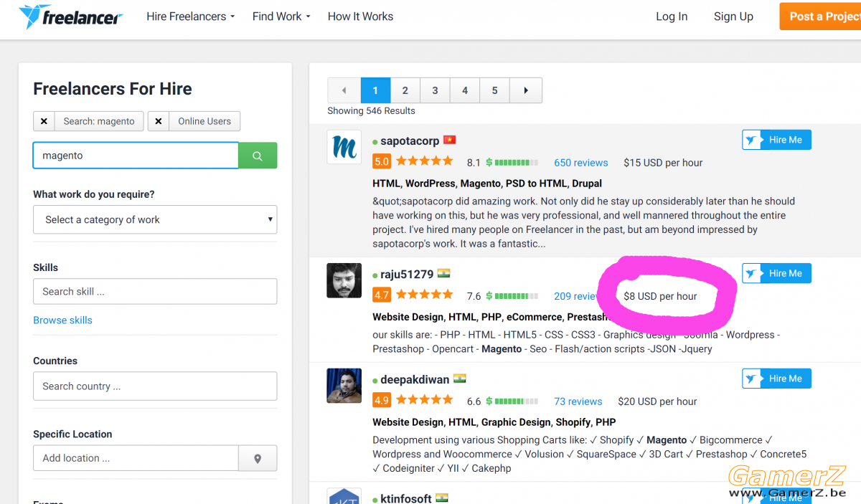Open the sapotacorp username link
The width and height of the screenshot is (861, 504).
(410, 141)
